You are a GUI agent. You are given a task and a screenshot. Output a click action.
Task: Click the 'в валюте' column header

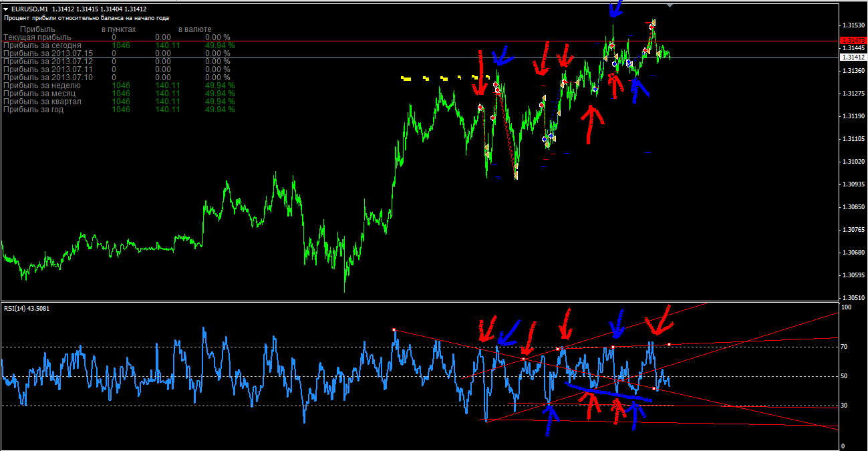point(195,30)
